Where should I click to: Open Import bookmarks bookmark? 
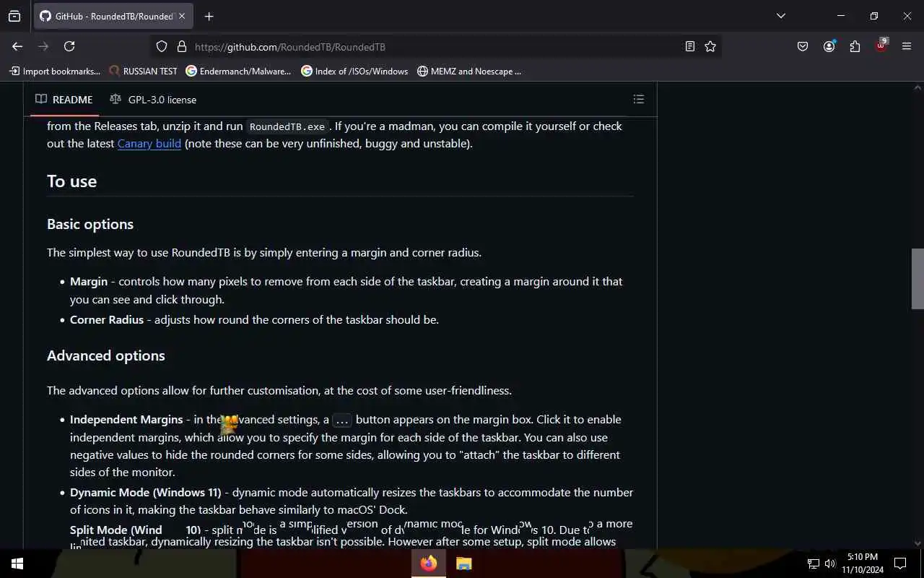(55, 71)
